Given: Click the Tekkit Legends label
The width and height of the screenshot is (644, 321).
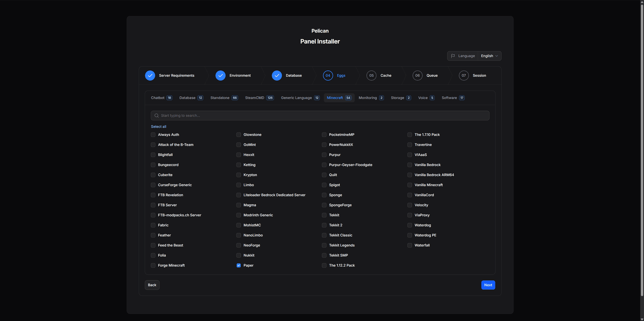Looking at the screenshot, I should (x=342, y=245).
